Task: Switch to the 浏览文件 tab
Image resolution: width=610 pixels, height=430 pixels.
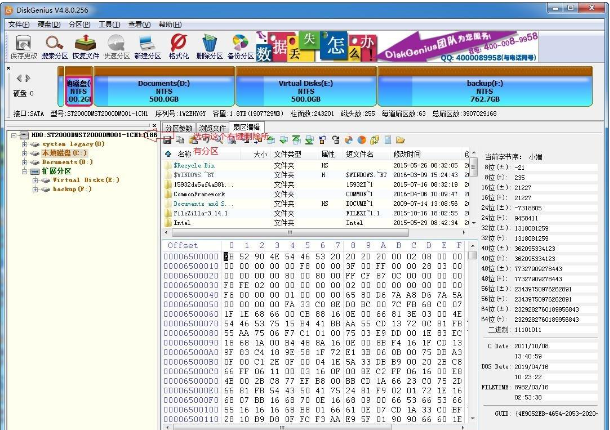Action: pyautogui.click(x=212, y=128)
